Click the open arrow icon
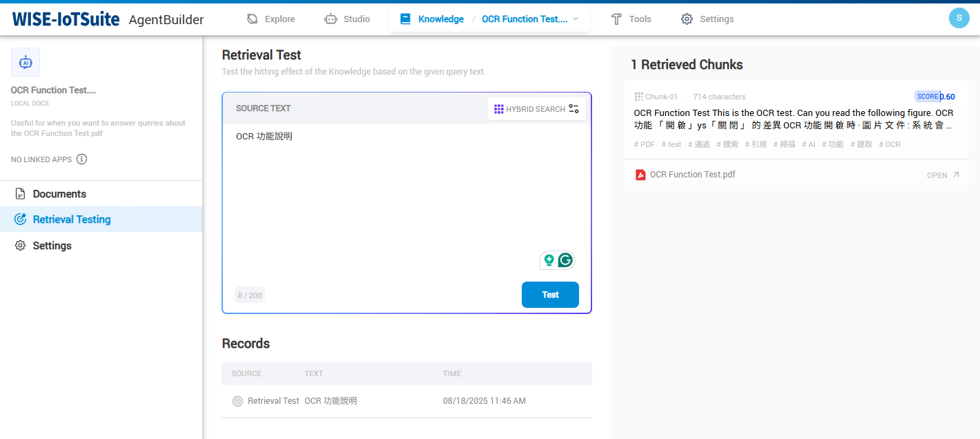This screenshot has height=439, width=980. pos(956,175)
